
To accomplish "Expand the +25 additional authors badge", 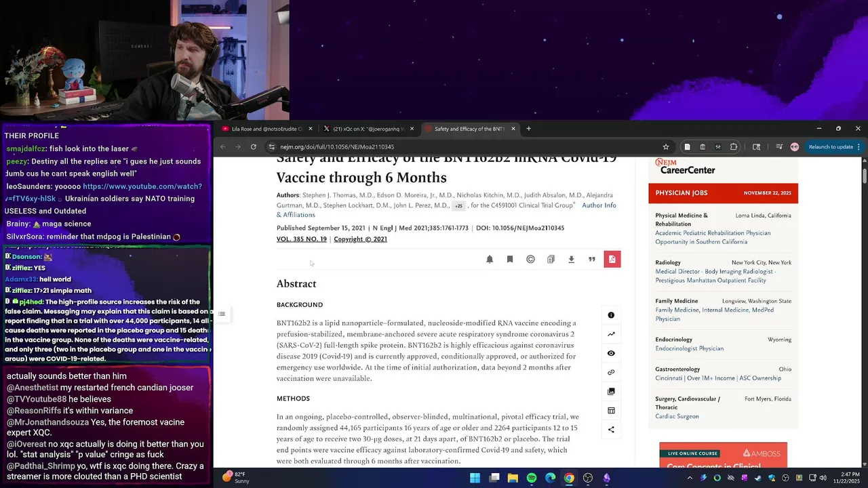I will pos(459,206).
